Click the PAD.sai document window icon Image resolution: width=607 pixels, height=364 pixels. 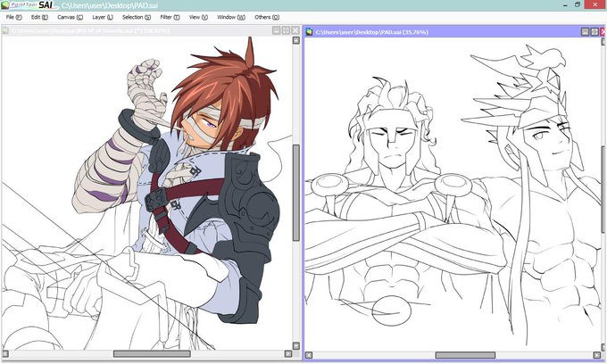tap(309, 32)
